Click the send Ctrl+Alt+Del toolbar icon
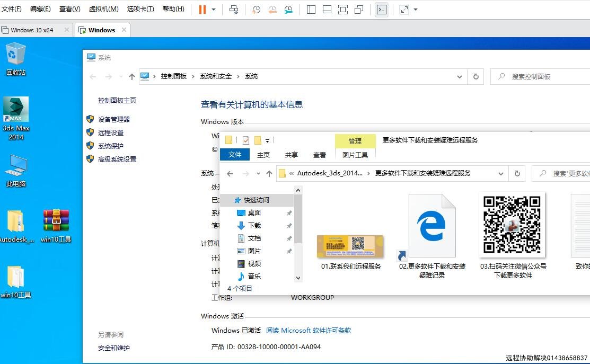The width and height of the screenshot is (590, 364). 234,10
